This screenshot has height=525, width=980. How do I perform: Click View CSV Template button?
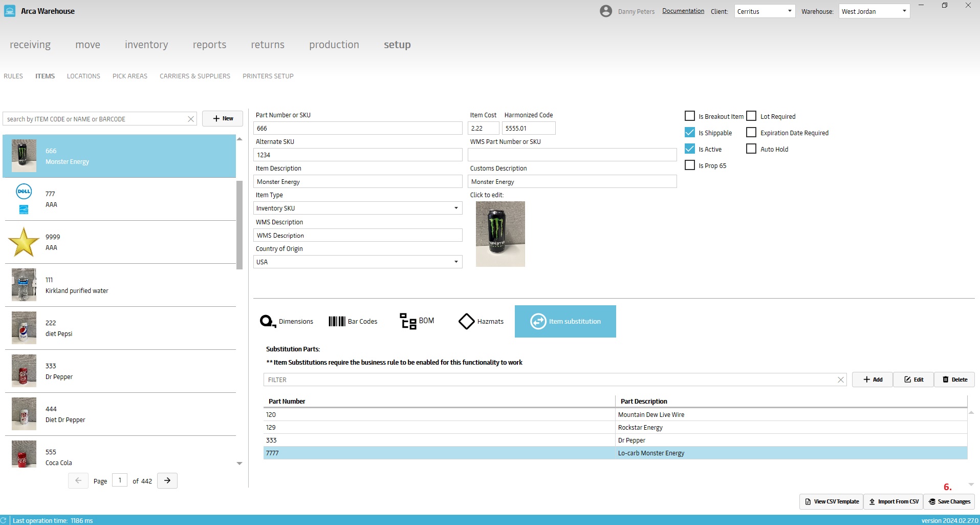(832, 501)
